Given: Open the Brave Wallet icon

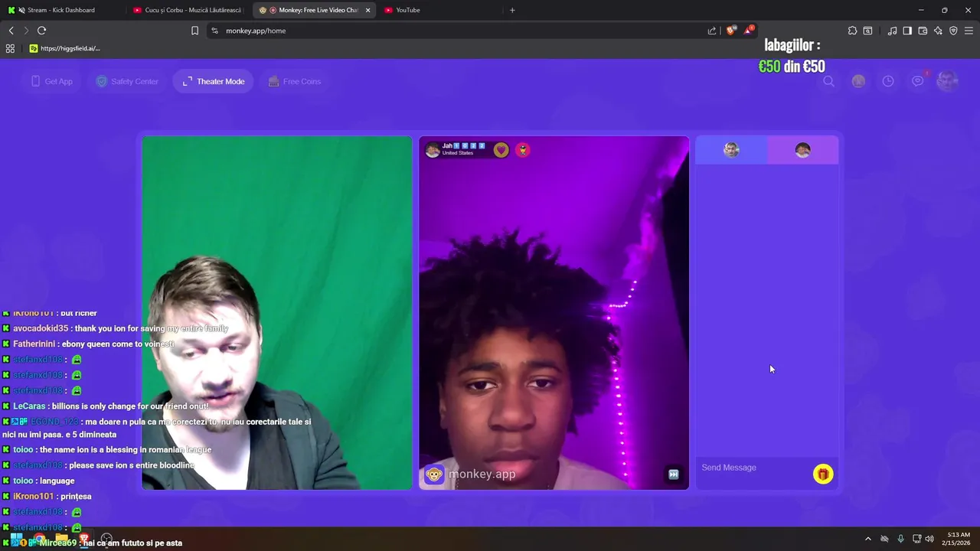Looking at the screenshot, I should (923, 31).
